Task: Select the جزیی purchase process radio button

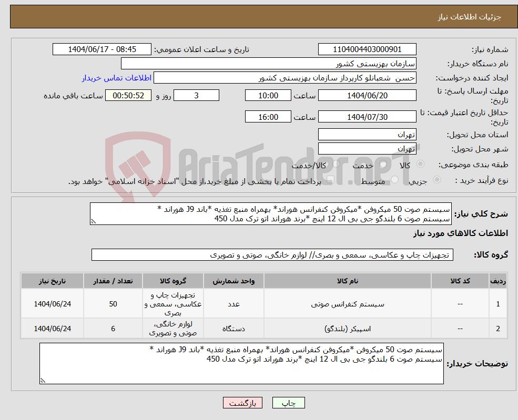Action: (x=436, y=180)
